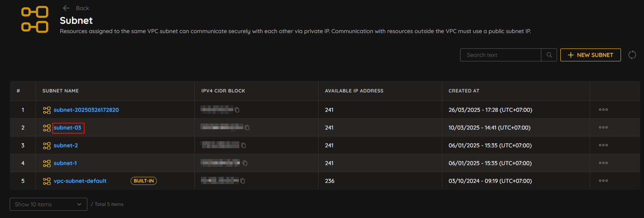Image resolution: width=644 pixels, height=218 pixels.
Task: Copy CIDR block of subnet-03
Action: 247,128
